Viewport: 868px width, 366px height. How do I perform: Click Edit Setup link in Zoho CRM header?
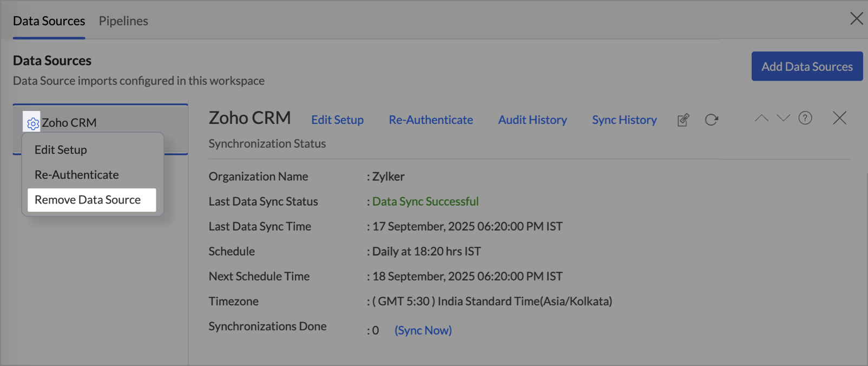(337, 120)
